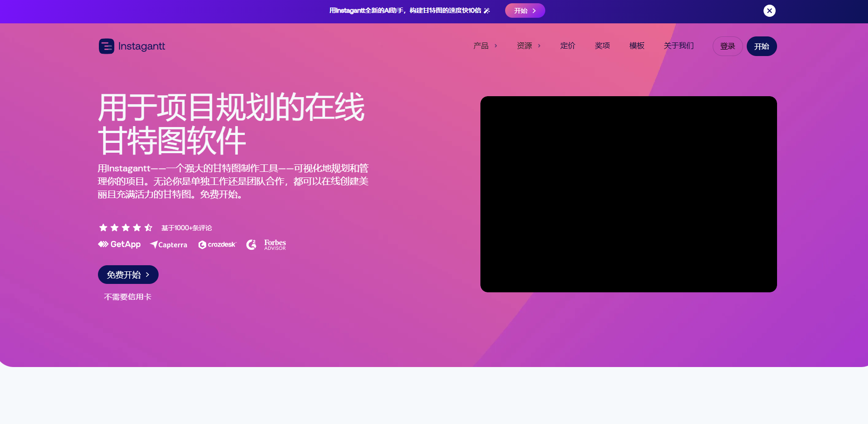Click 开始 in the top-right navigation
The image size is (868, 424).
tap(762, 46)
